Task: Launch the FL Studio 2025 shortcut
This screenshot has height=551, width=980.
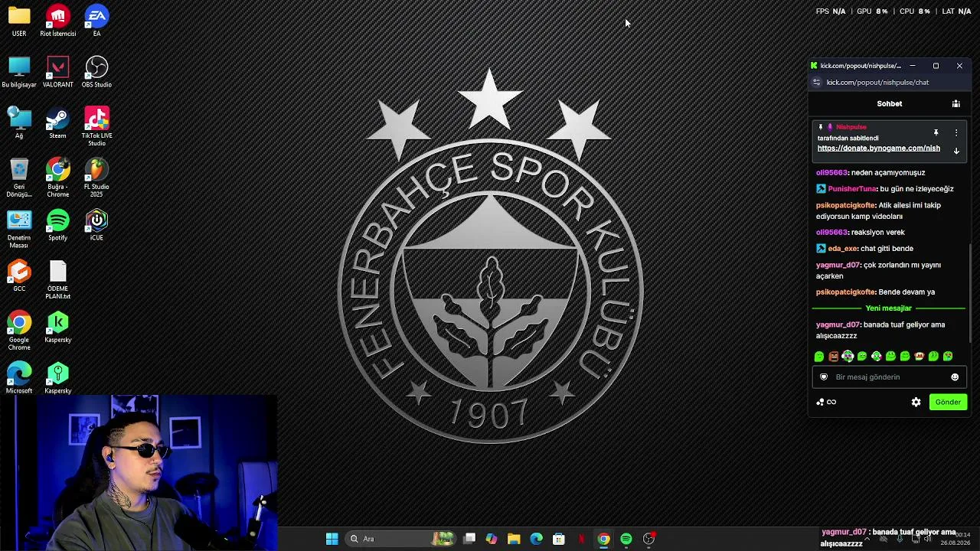Action: point(96,178)
